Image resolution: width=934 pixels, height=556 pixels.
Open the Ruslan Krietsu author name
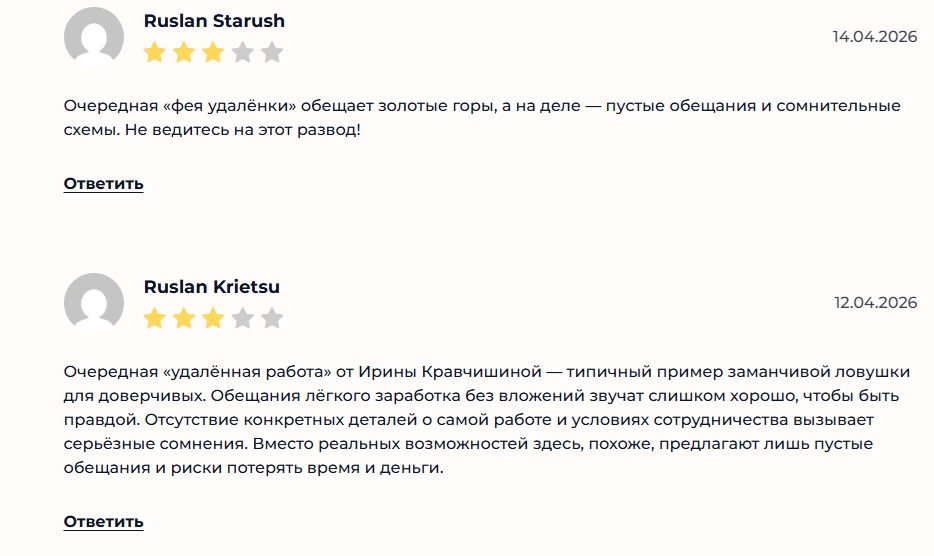click(212, 287)
